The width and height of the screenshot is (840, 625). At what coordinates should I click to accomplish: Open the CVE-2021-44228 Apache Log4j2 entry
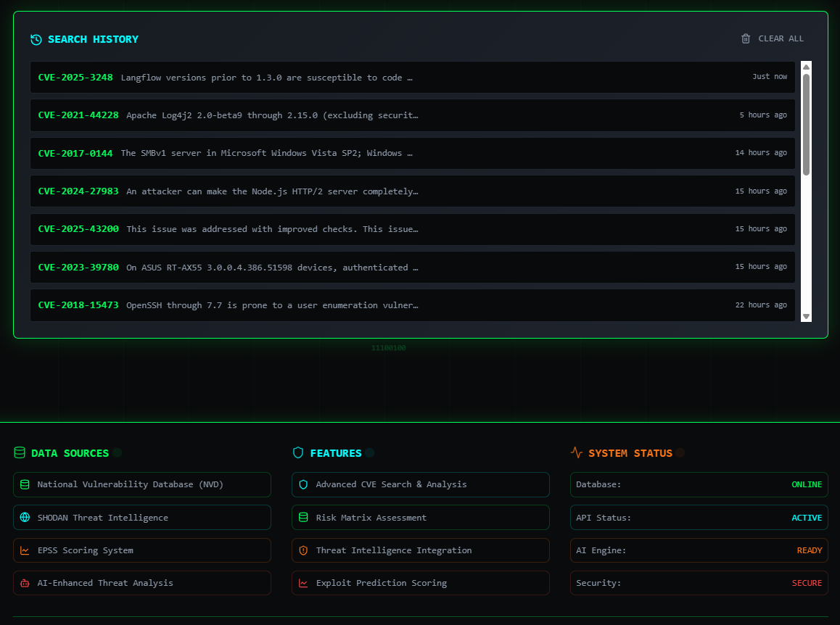click(413, 115)
